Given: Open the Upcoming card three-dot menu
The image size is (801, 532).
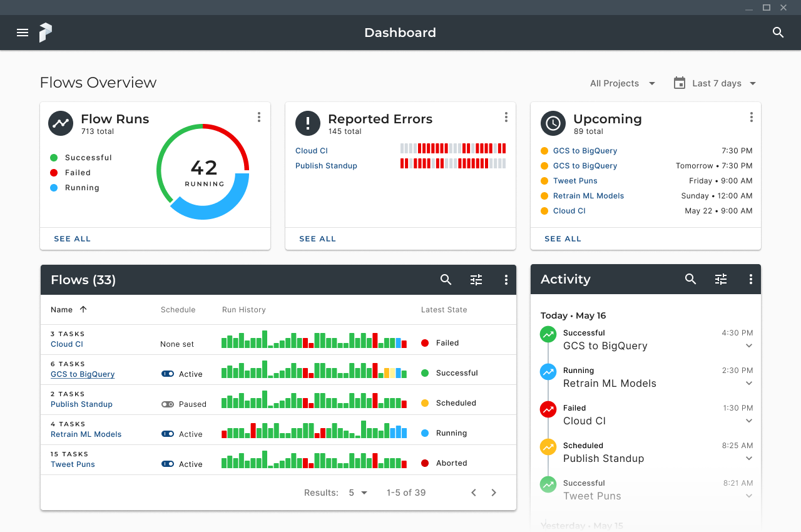Looking at the screenshot, I should pyautogui.click(x=752, y=117).
